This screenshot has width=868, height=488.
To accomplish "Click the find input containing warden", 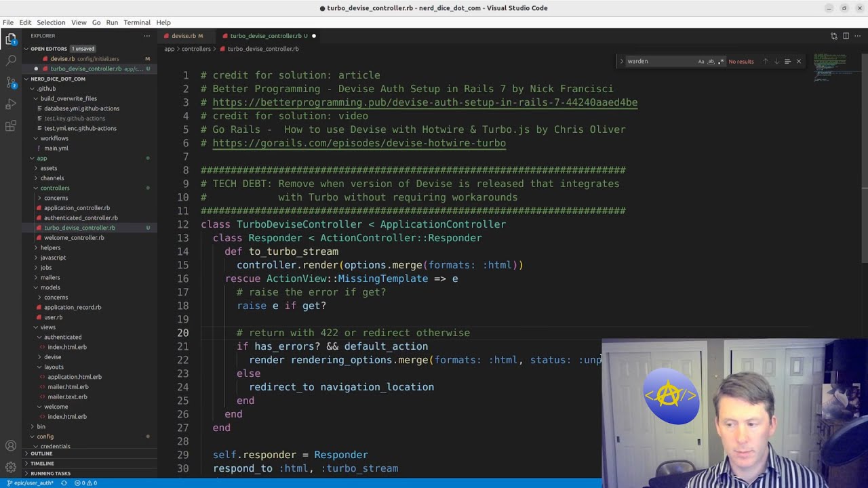I will [x=660, y=61].
